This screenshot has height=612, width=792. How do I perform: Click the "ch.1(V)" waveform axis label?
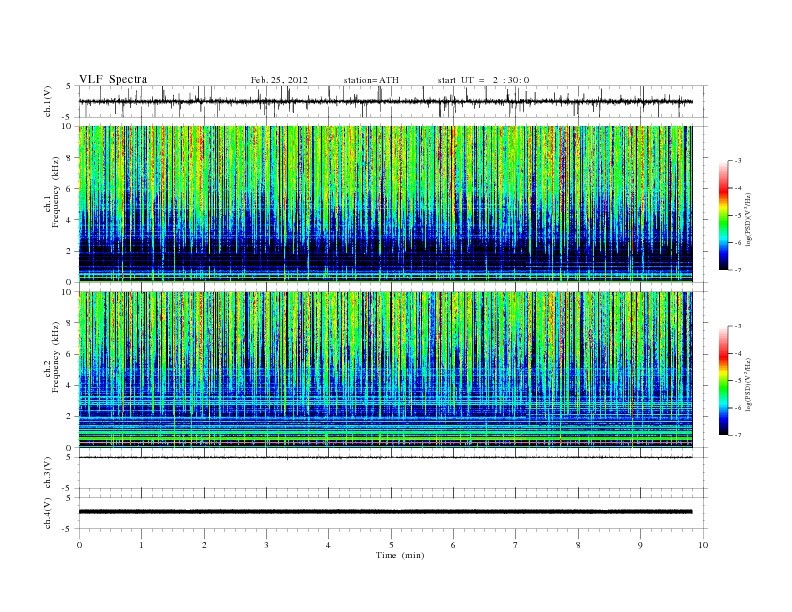(x=47, y=101)
